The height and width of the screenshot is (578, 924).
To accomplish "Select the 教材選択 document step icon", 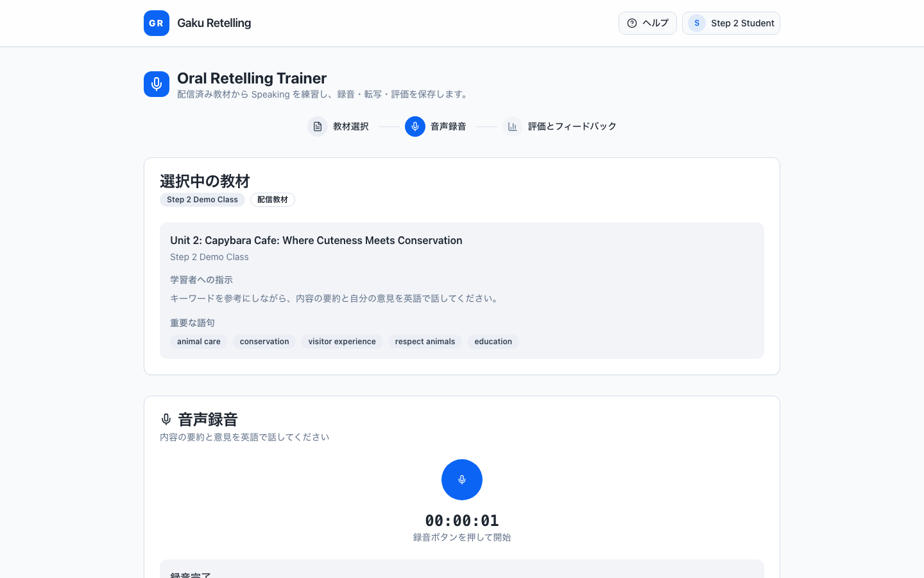I will tap(318, 127).
